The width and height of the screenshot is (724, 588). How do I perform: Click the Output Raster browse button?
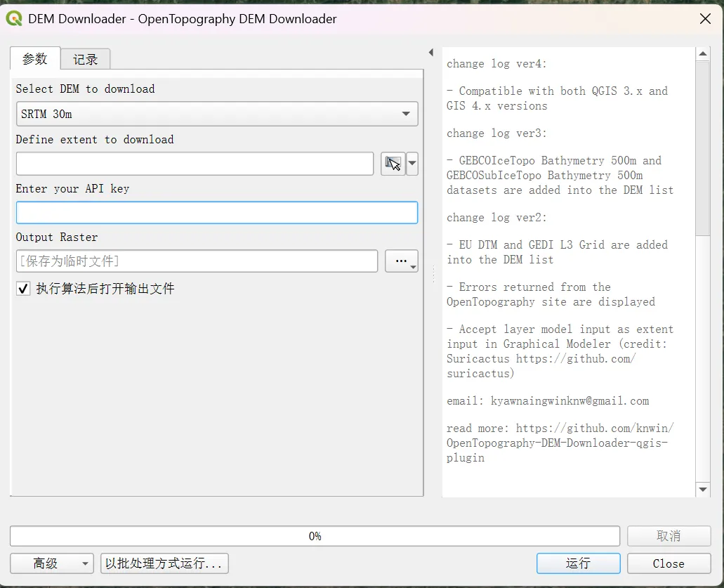pyautogui.click(x=402, y=261)
